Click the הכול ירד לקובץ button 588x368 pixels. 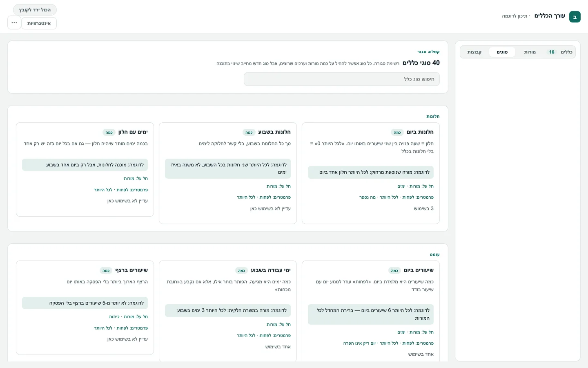35,10
